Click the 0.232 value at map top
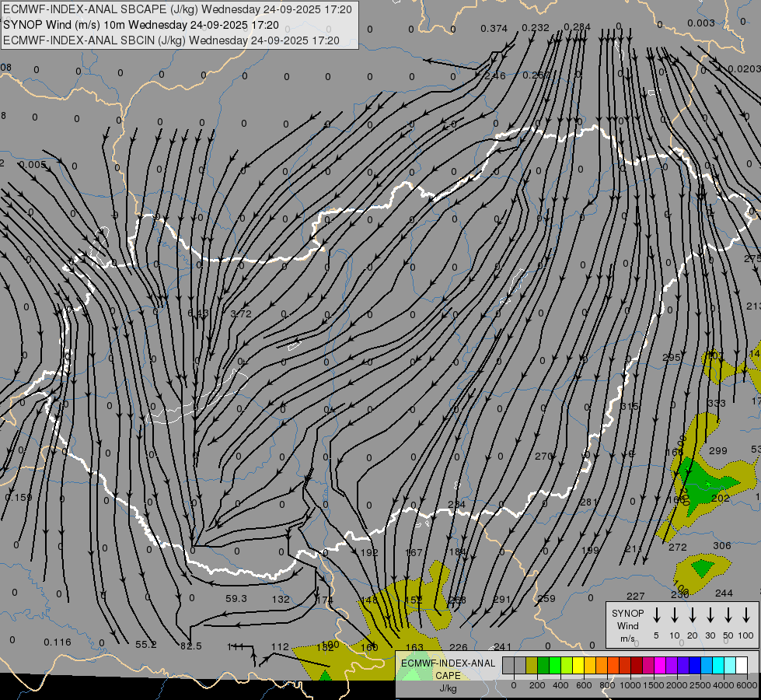The width and height of the screenshot is (761, 700). [x=536, y=28]
